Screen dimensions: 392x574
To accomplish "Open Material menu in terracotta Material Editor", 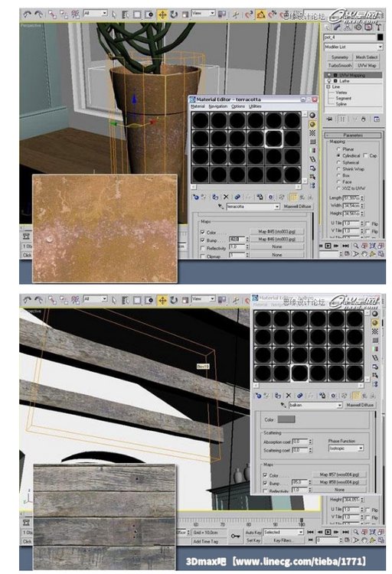I will [x=198, y=106].
